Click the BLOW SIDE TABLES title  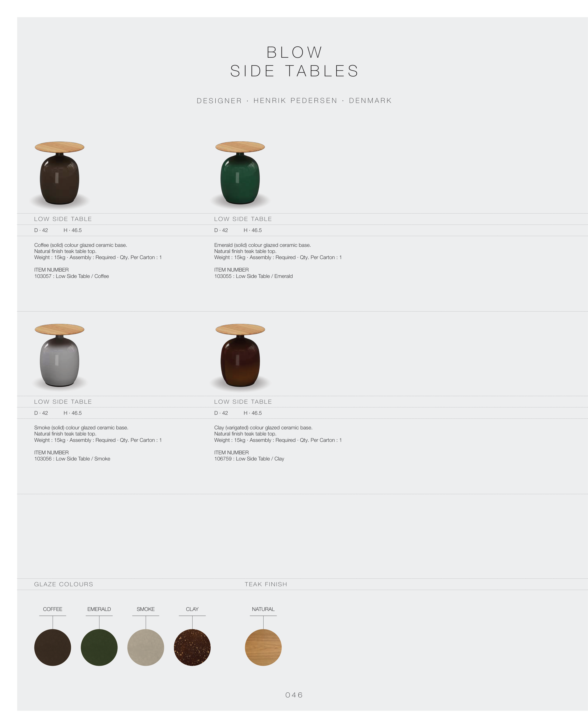coord(294,62)
